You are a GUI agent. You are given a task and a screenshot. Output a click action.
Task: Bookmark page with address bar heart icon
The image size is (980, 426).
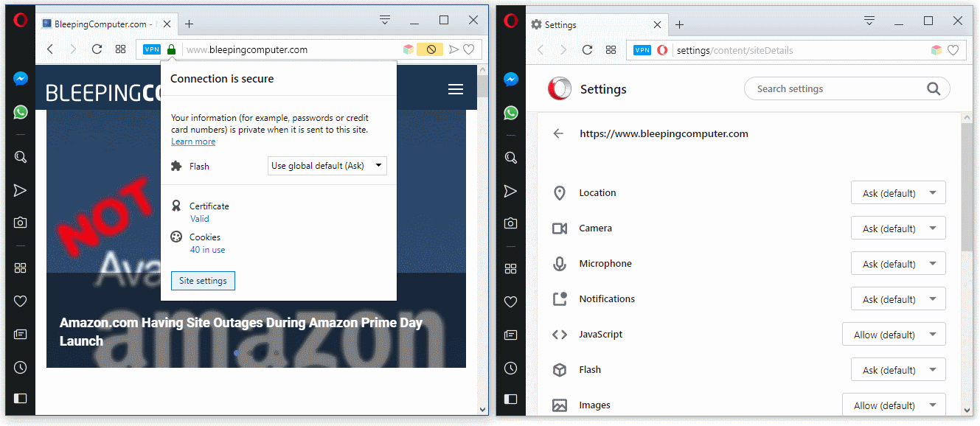point(468,49)
